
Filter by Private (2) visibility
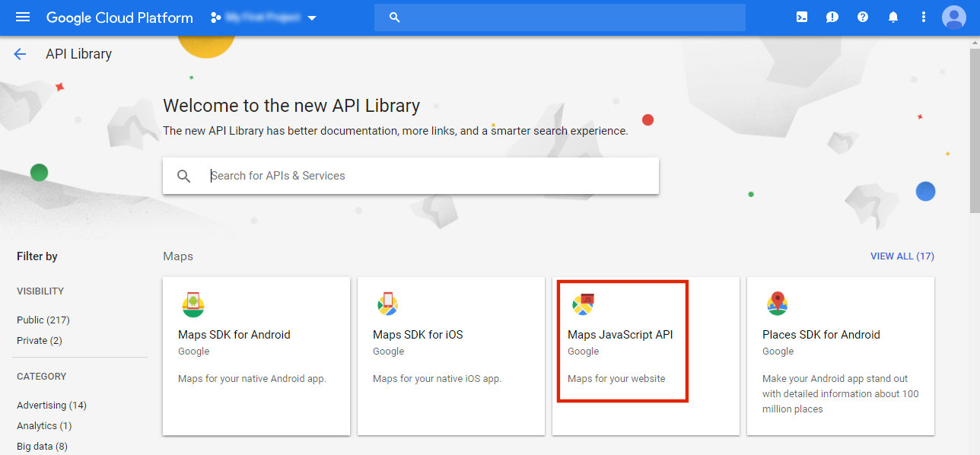(x=40, y=341)
